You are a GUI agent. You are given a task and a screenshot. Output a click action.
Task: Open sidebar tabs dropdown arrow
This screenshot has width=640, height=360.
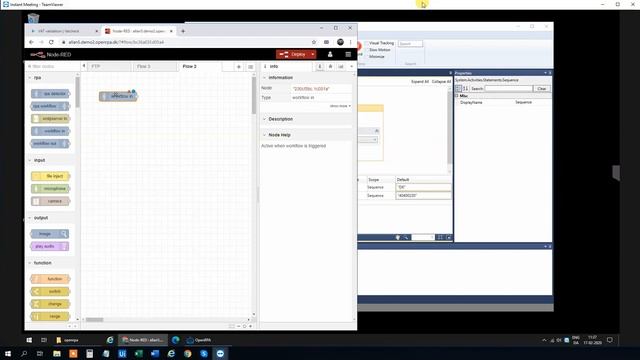(x=351, y=67)
